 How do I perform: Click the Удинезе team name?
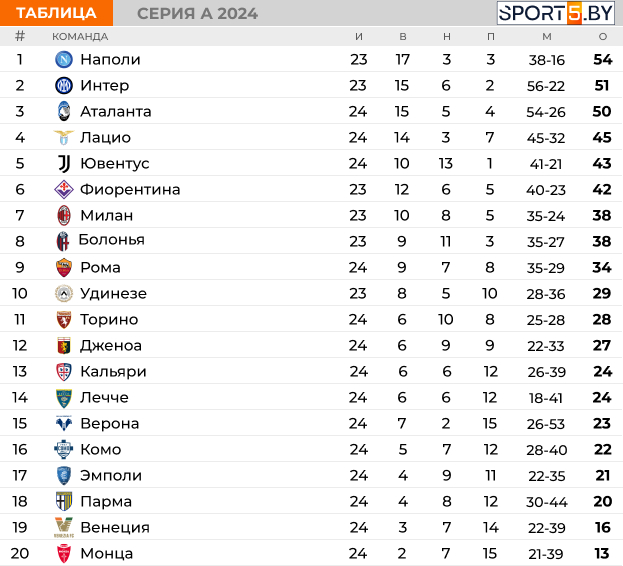[113, 294]
